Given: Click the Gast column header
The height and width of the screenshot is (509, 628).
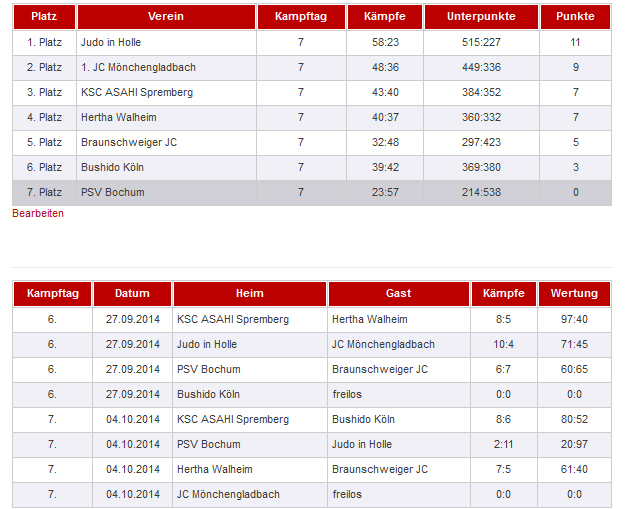Looking at the screenshot, I should [x=399, y=294].
